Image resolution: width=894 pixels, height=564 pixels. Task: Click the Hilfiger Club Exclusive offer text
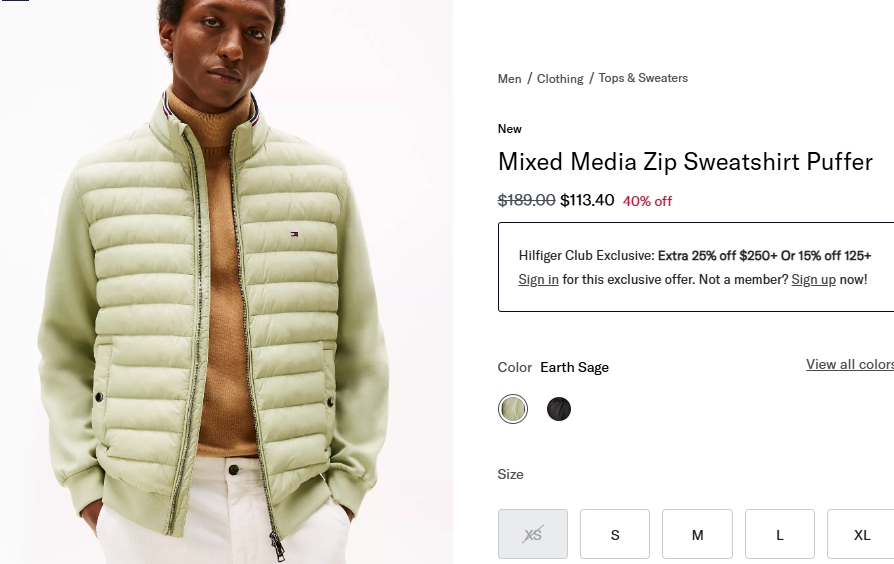click(694, 256)
